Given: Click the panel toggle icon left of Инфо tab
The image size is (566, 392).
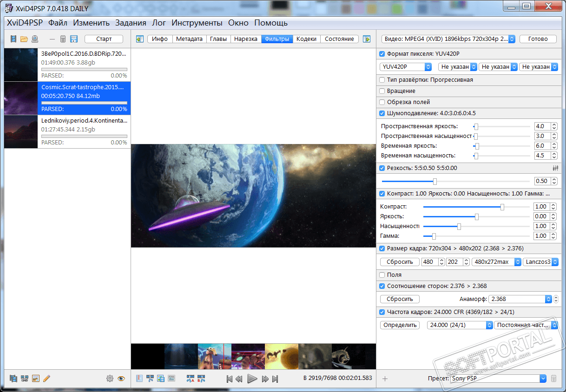Looking at the screenshot, I should [x=140, y=39].
